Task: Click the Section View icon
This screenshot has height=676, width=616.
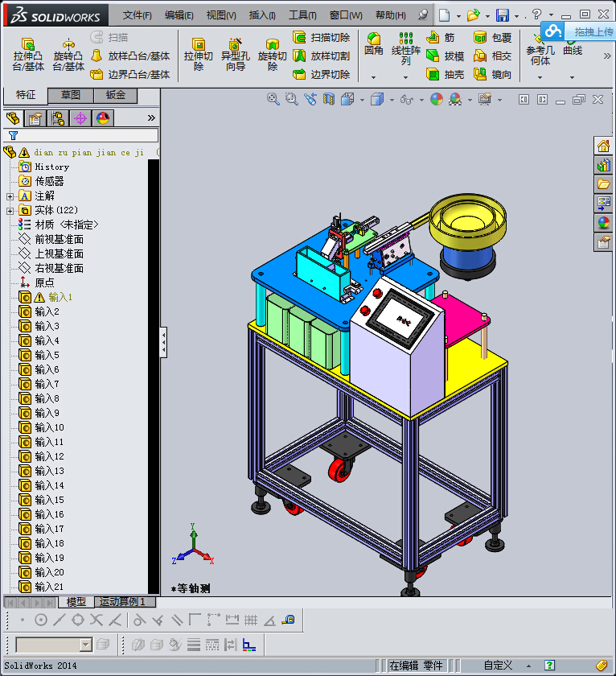Action: [x=329, y=99]
